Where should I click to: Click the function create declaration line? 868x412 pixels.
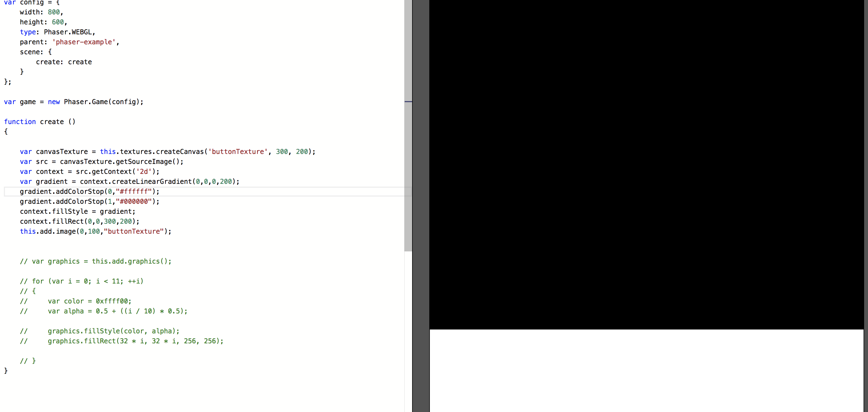point(39,122)
